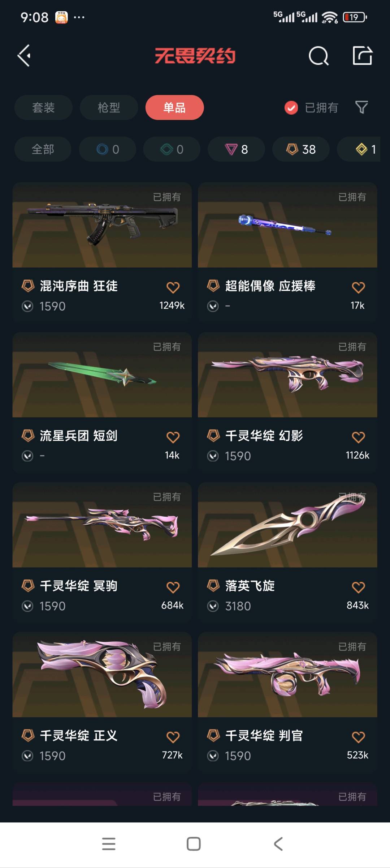Open the filter funnel icon
This screenshot has width=390, height=868.
[x=361, y=107]
